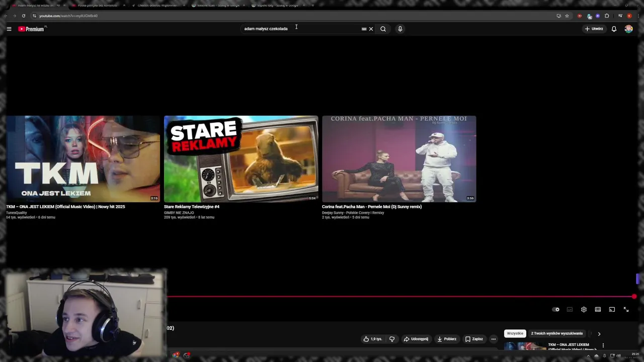
Task: Open the browser extensions puzzle icon
Action: (x=607, y=16)
